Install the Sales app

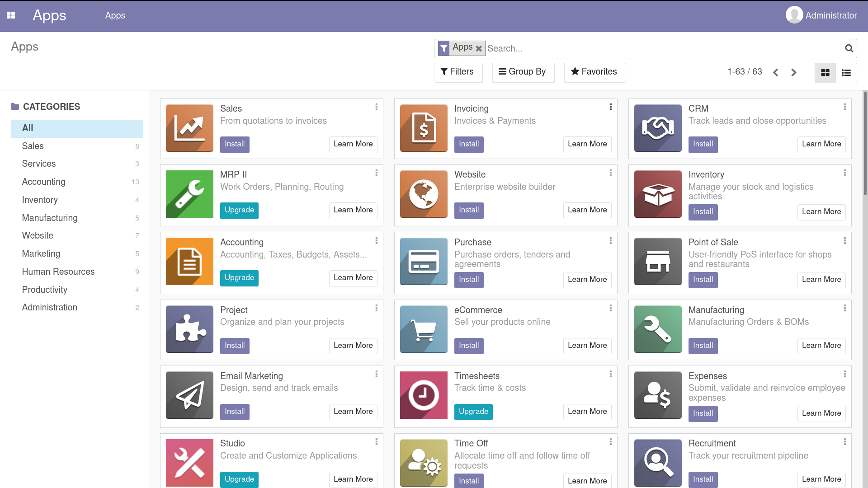pyautogui.click(x=235, y=144)
